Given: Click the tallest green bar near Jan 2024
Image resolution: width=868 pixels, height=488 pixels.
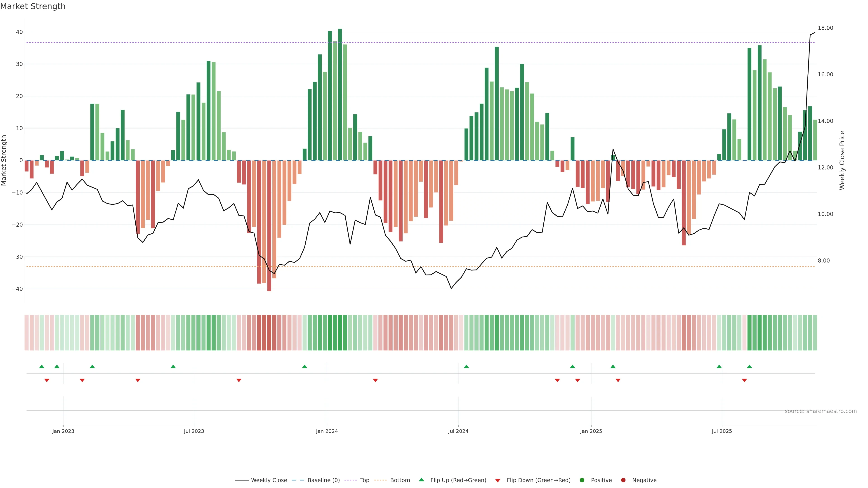Looking at the screenshot, I should pos(340,94).
